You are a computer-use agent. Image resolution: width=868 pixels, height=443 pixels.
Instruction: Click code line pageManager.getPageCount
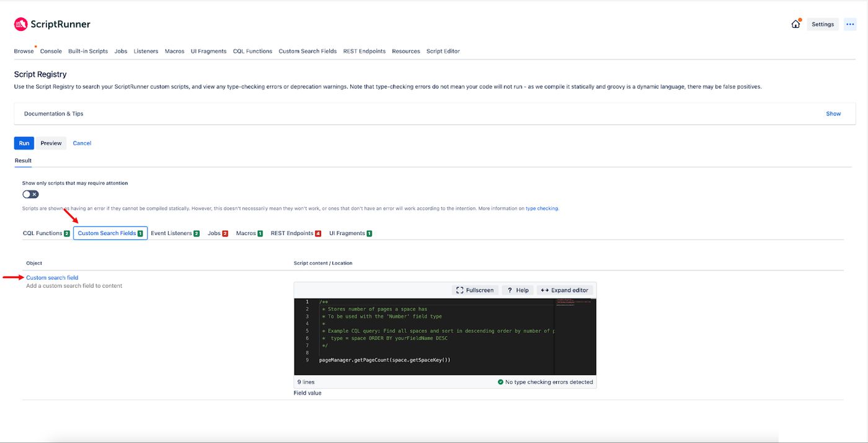pyautogui.click(x=384, y=360)
